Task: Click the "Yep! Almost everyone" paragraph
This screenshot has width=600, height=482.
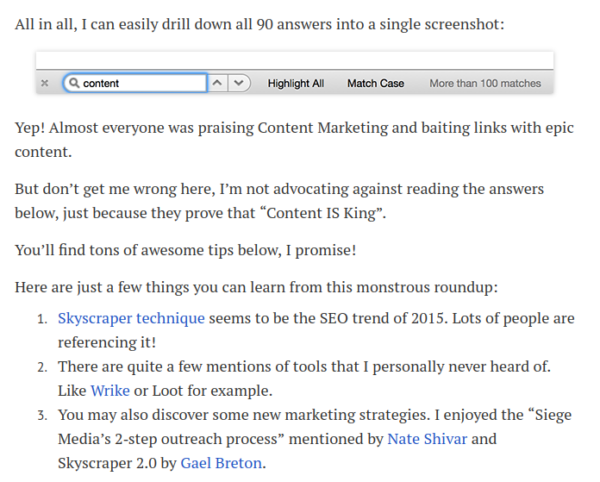Action: pyautogui.click(x=294, y=140)
